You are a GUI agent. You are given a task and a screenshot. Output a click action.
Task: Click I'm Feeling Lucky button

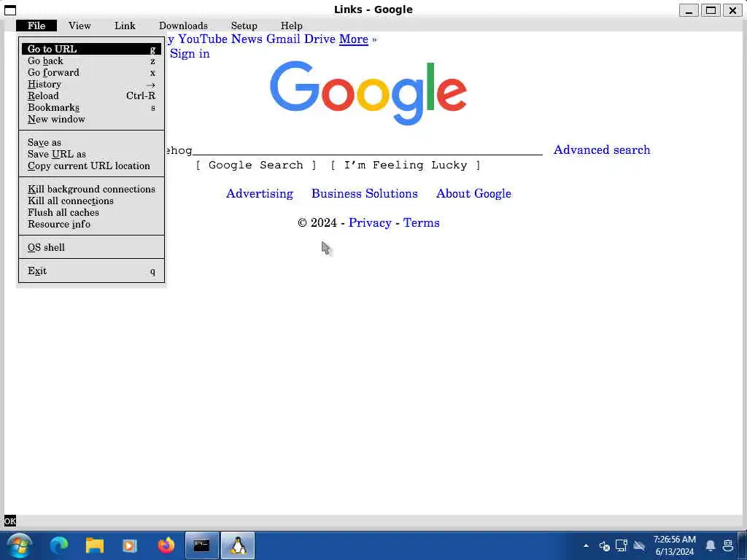(x=406, y=166)
